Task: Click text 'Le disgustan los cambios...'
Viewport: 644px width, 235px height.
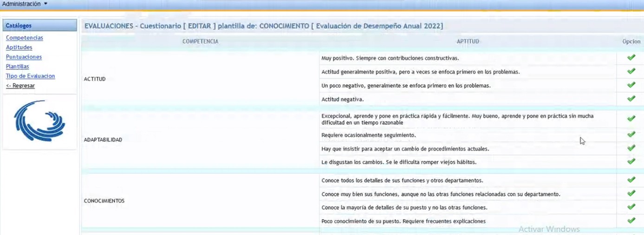Action: [x=399, y=162]
